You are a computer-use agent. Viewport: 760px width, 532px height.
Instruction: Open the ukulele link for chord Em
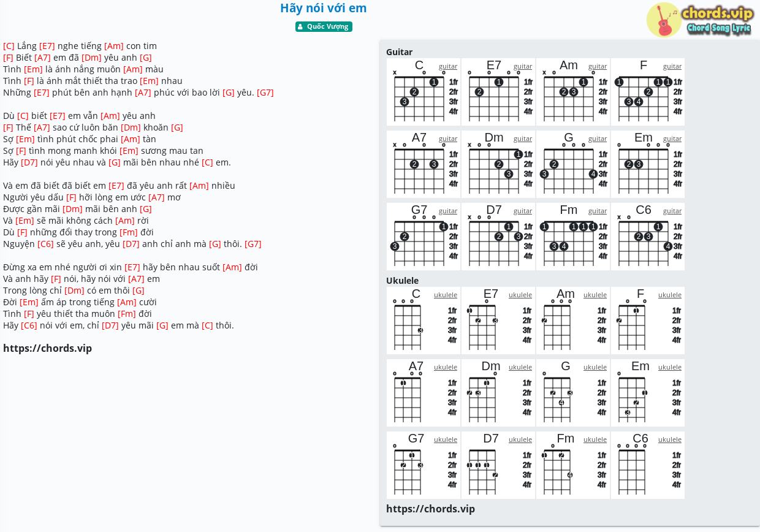670,367
